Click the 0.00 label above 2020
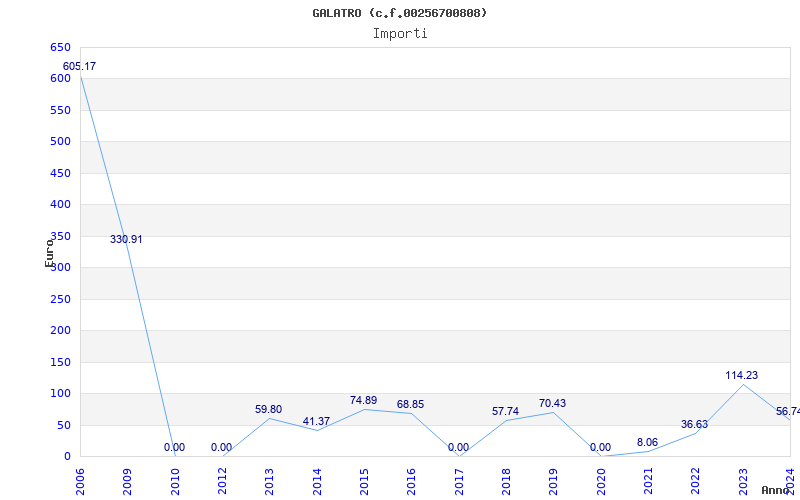Viewport: 800px width, 500px height. point(600,447)
